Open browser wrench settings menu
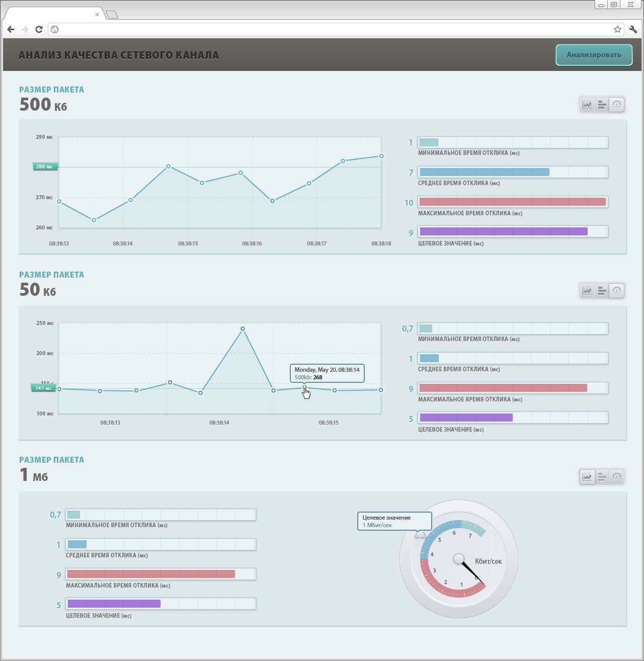This screenshot has width=644, height=661. [x=633, y=29]
